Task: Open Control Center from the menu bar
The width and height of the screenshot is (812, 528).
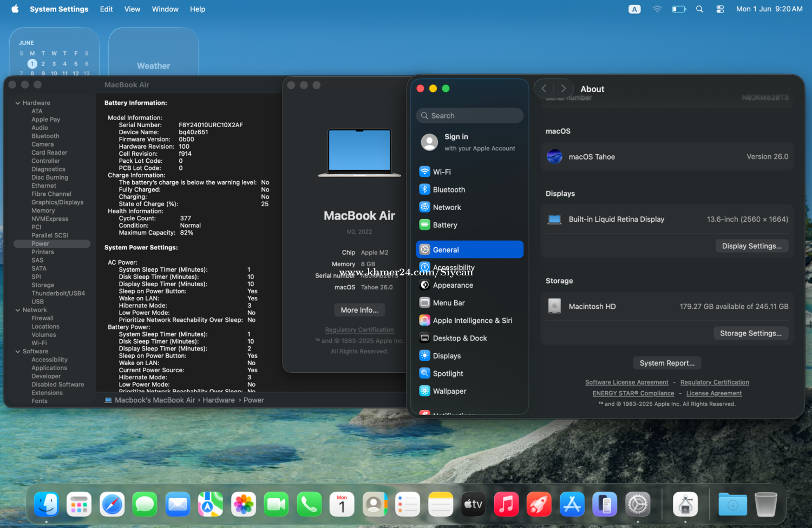Action: (x=721, y=9)
